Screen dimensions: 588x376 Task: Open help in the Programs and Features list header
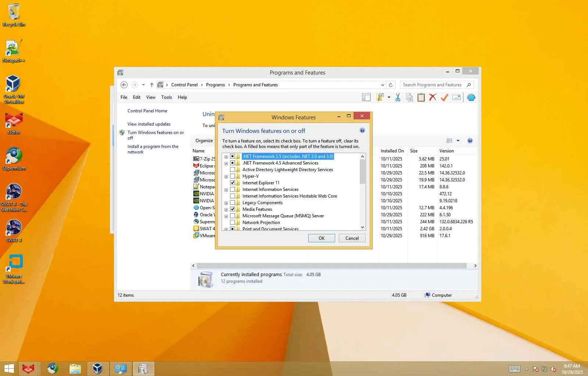point(470,141)
